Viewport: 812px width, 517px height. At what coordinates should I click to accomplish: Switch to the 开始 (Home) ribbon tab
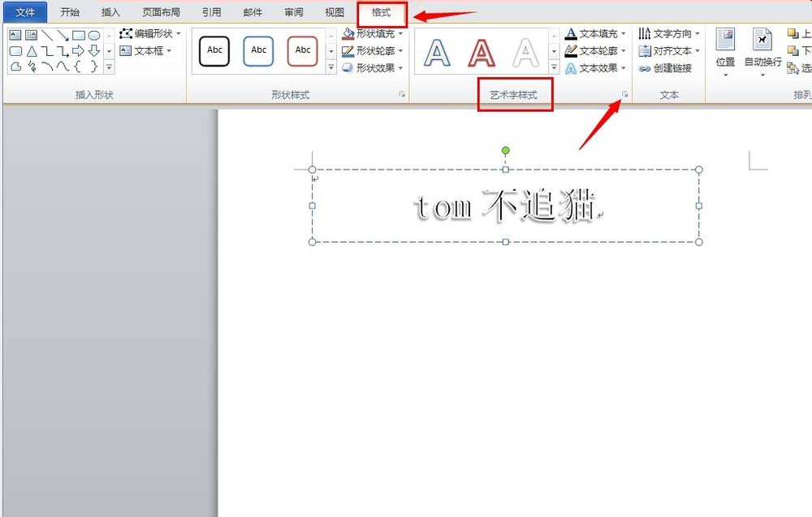(70, 12)
